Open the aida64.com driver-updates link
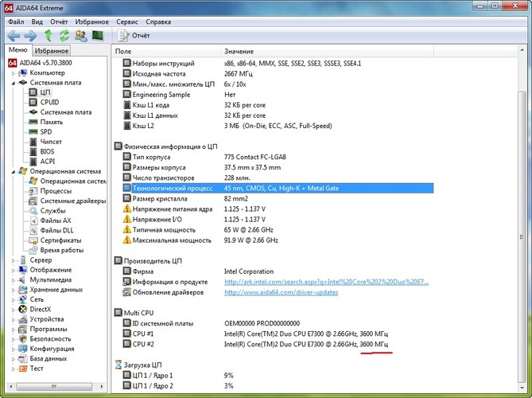 tap(281, 292)
